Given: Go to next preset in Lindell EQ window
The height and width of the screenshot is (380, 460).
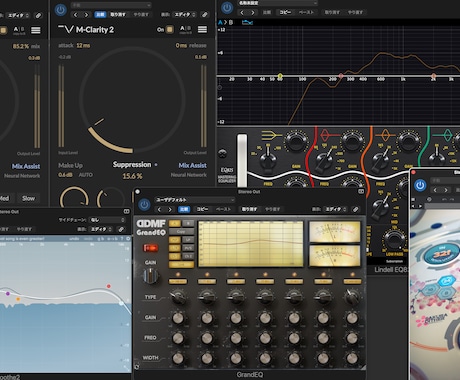Looking at the screenshot, I should pos(253,12).
